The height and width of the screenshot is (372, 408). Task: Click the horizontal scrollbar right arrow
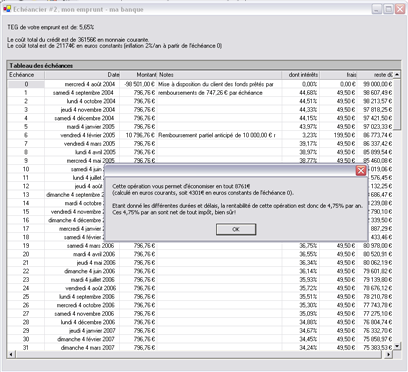389,354
